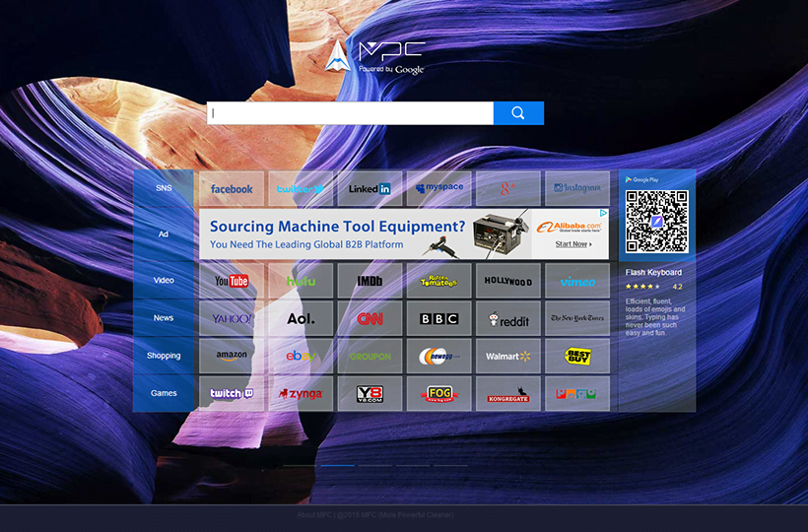Select the fifth wallpaper page indicator
This screenshot has height=532, width=808.
point(451,466)
